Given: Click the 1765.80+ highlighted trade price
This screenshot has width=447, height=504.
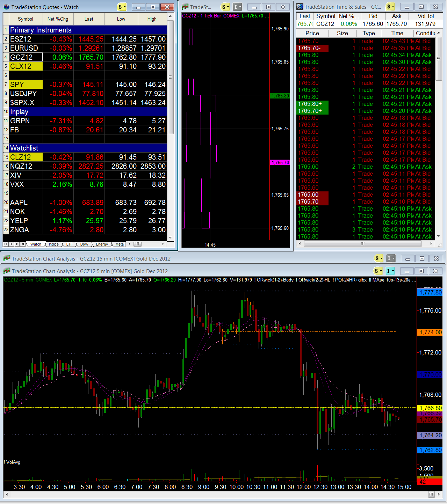Looking at the screenshot, I should (312, 104).
